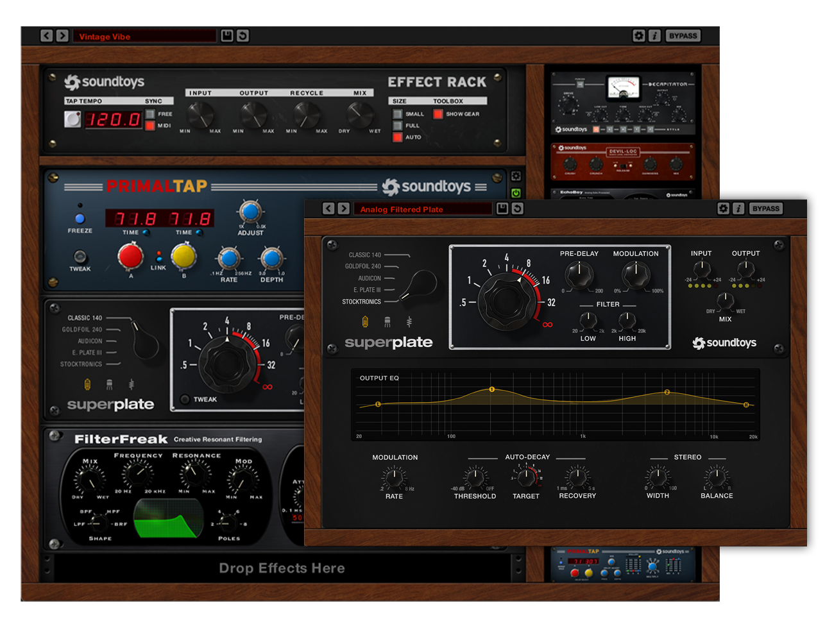
Task: Click the 120.0 tempo display
Action: [114, 119]
